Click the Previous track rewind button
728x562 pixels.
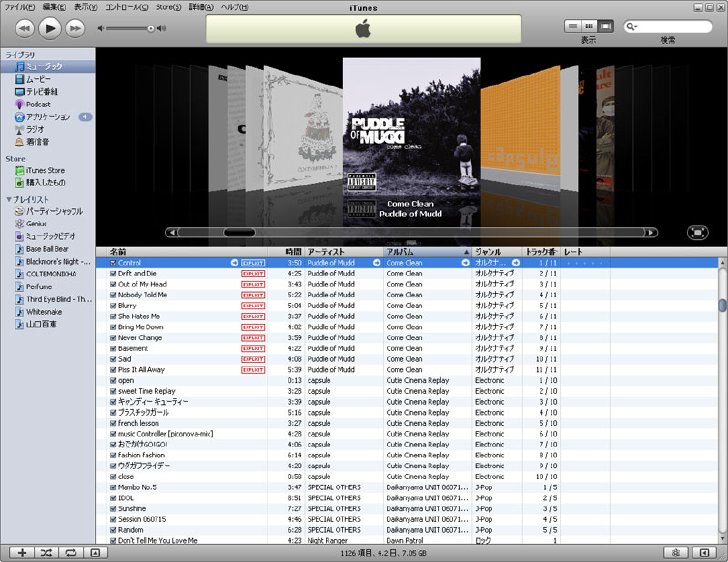[x=25, y=28]
